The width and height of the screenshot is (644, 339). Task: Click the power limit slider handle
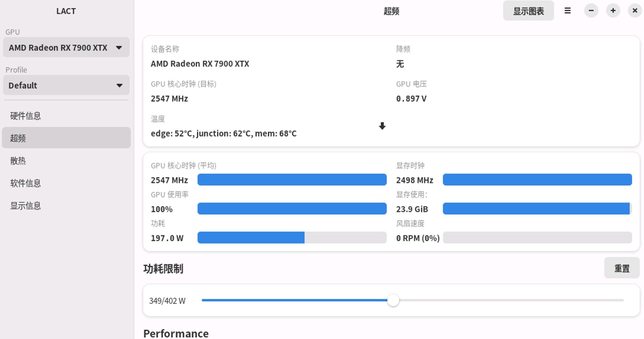tap(393, 301)
